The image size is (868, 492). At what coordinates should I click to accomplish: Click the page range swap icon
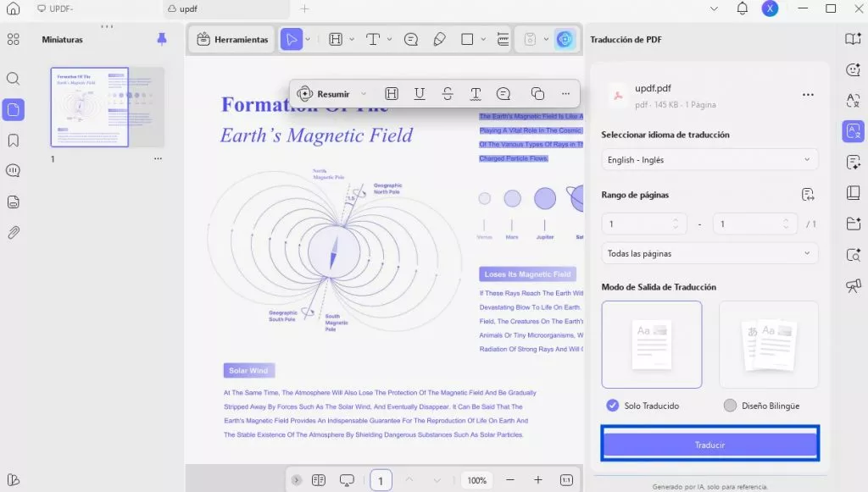coord(808,195)
